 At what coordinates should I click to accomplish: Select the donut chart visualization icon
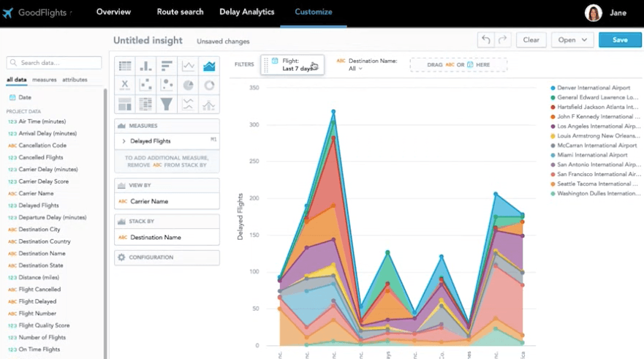[209, 85]
